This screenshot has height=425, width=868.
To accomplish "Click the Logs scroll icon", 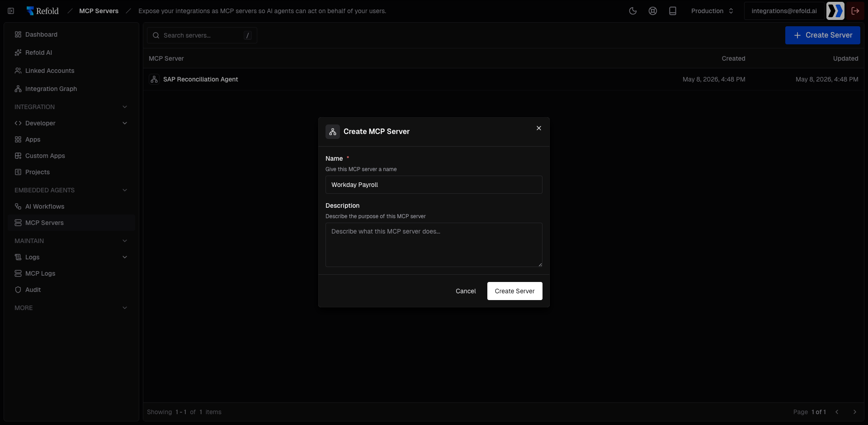I will [x=18, y=257].
